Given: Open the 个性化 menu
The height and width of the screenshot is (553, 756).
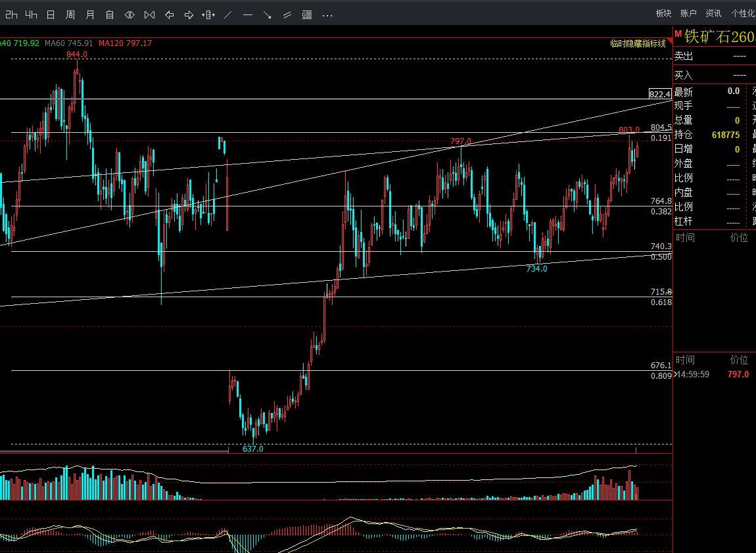Looking at the screenshot, I should pyautogui.click(x=744, y=14).
